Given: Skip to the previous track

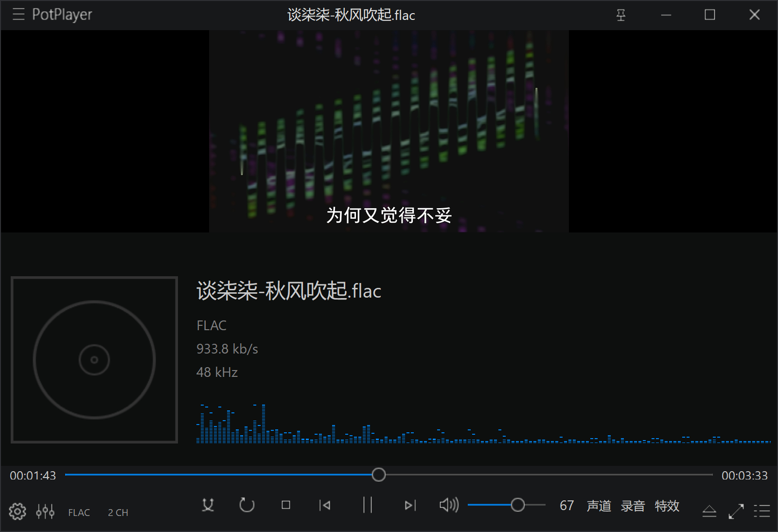Looking at the screenshot, I should (325, 506).
